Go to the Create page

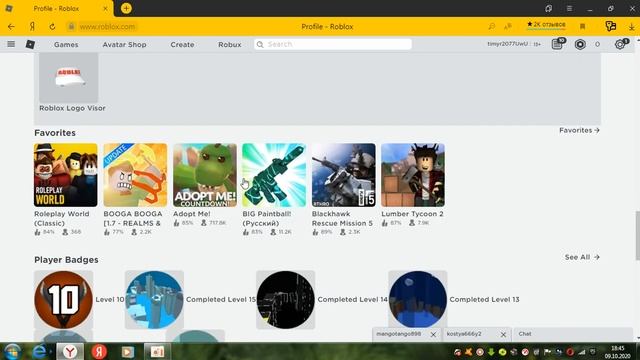(x=182, y=44)
